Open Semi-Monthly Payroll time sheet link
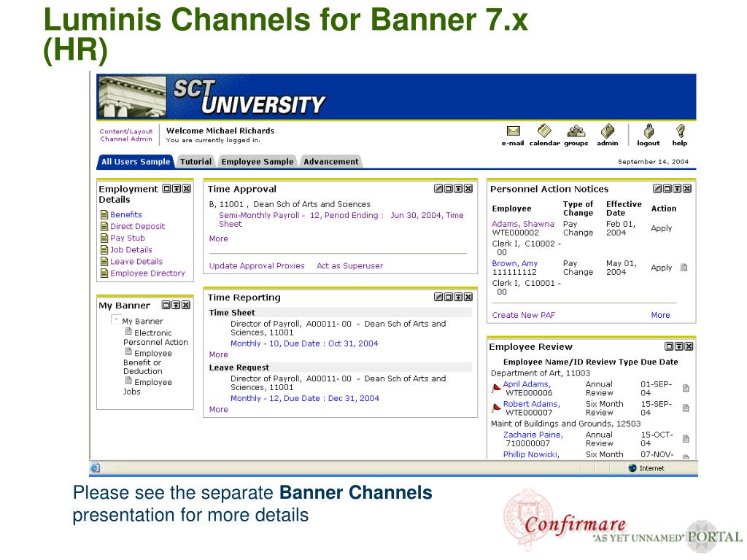Screen dimensions: 747x560 pos(341,219)
